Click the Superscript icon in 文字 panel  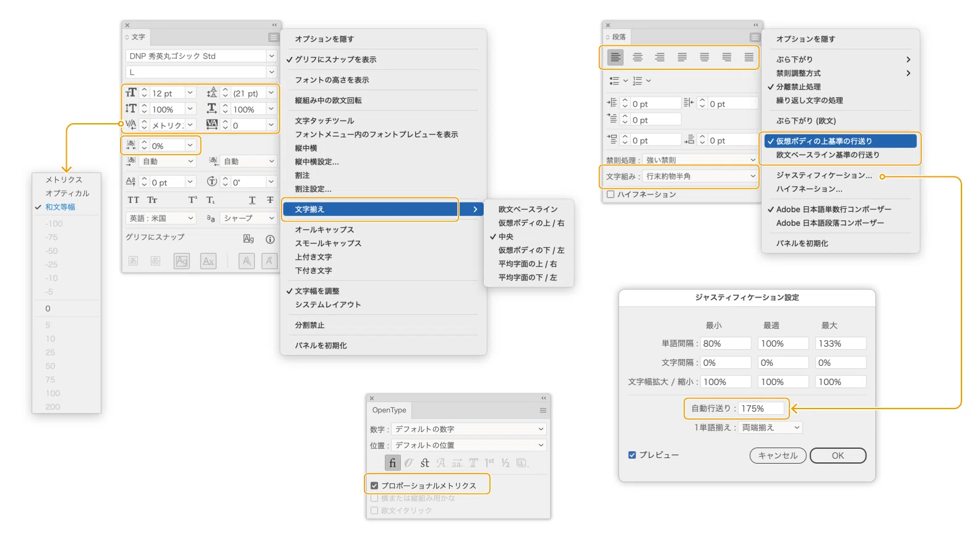coord(192,200)
